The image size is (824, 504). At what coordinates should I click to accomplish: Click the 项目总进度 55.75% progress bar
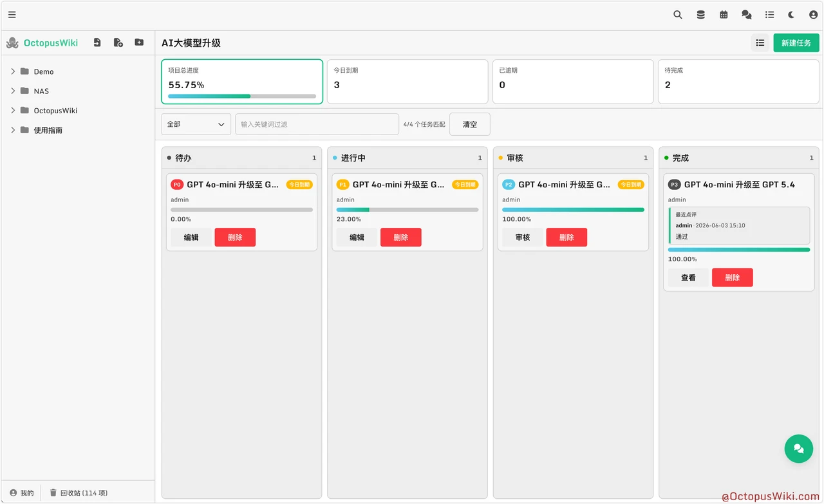(242, 97)
